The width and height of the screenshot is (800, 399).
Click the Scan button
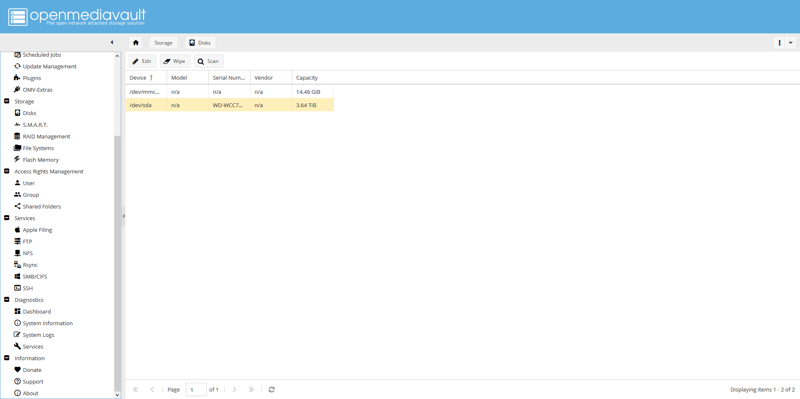pyautogui.click(x=209, y=61)
